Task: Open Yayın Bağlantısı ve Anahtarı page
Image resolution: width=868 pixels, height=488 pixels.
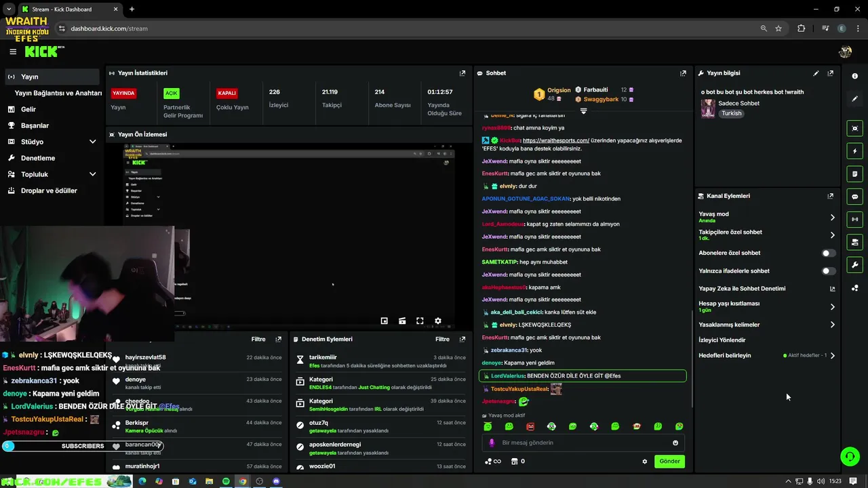Action: click(58, 93)
